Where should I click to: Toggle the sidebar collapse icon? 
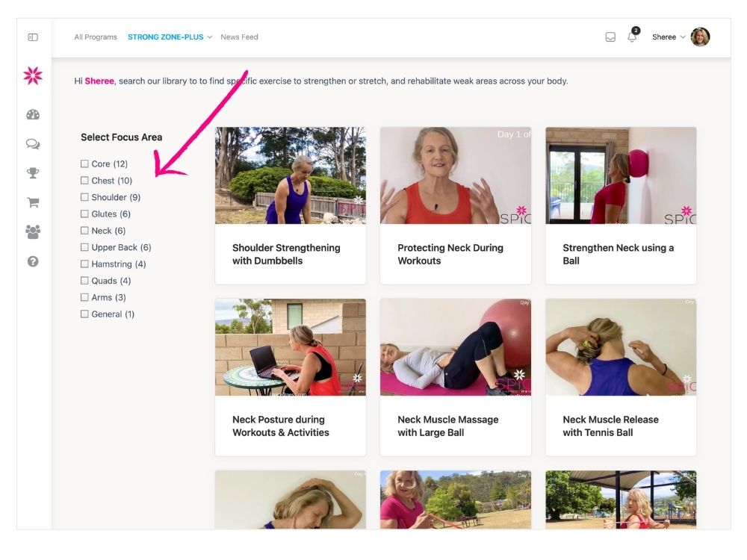(x=33, y=37)
